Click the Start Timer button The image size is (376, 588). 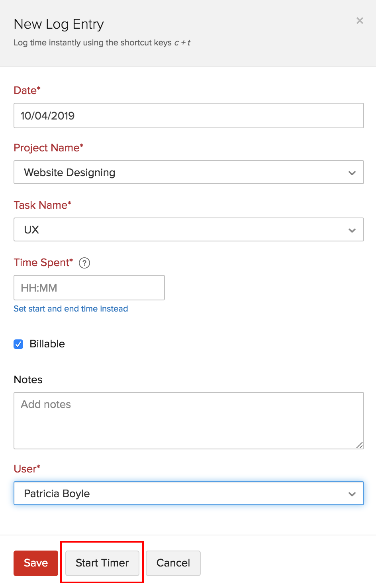tap(102, 563)
